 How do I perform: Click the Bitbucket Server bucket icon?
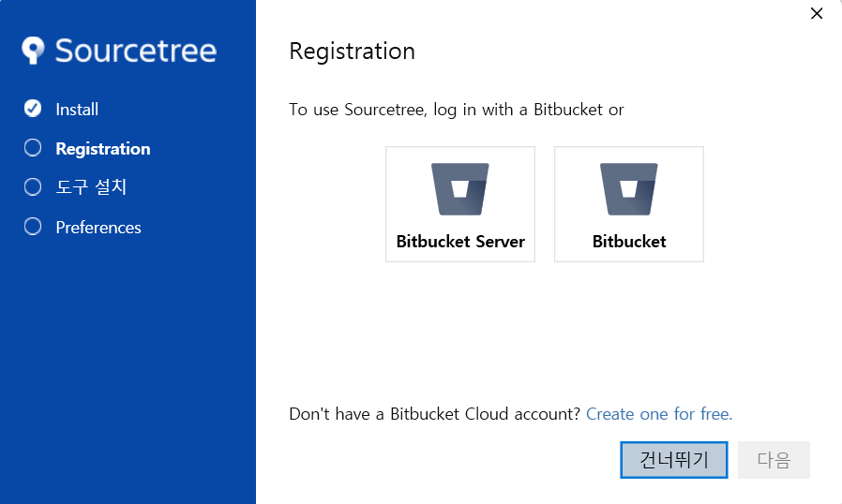click(x=460, y=189)
